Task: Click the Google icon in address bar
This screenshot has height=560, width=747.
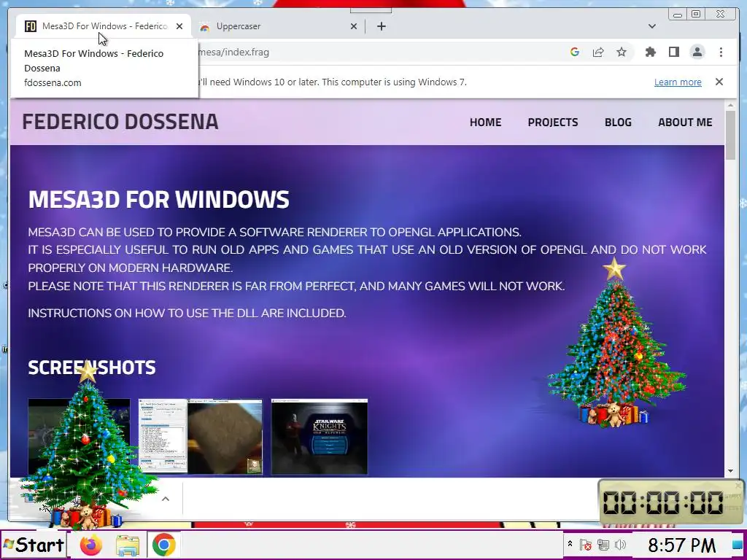Action: coord(575,52)
